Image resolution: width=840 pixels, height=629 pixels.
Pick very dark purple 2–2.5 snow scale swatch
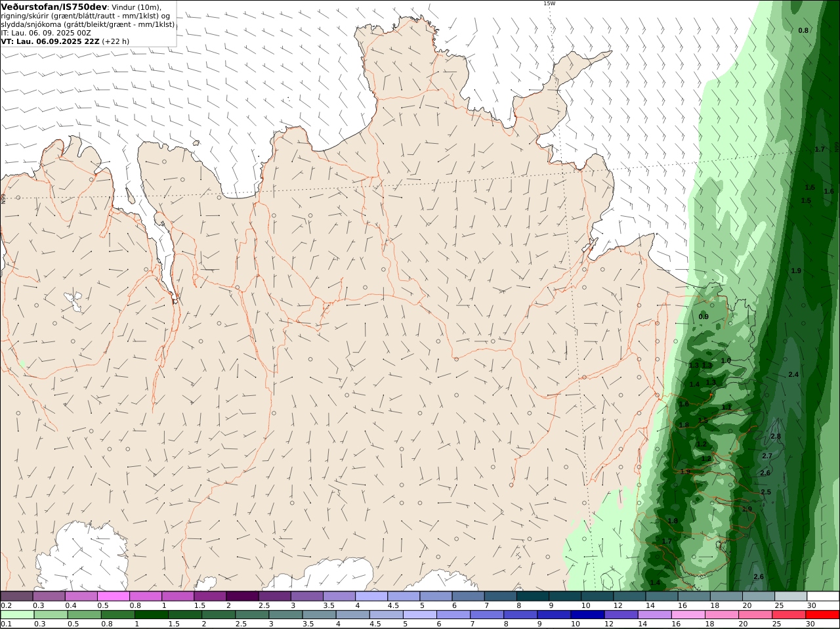243,596
